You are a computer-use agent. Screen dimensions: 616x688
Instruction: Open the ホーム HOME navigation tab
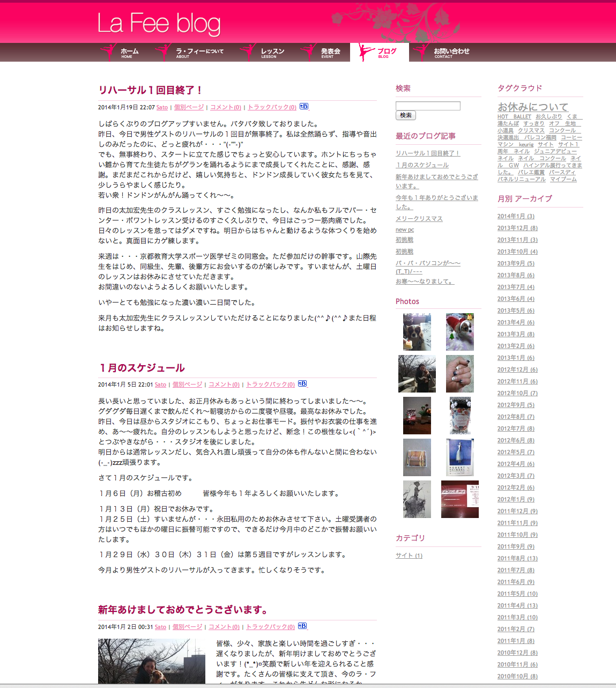[x=129, y=53]
